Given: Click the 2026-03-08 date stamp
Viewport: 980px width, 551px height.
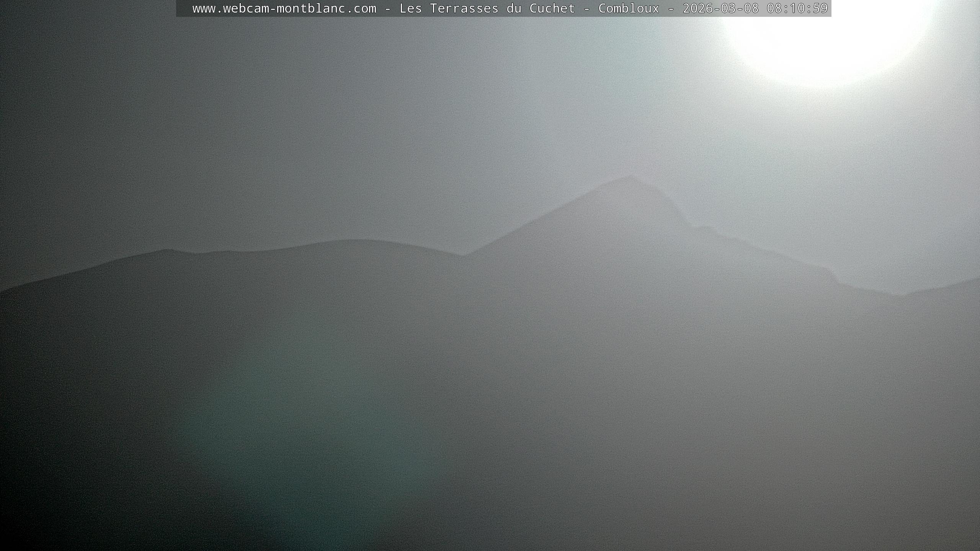Looking at the screenshot, I should point(720,8).
